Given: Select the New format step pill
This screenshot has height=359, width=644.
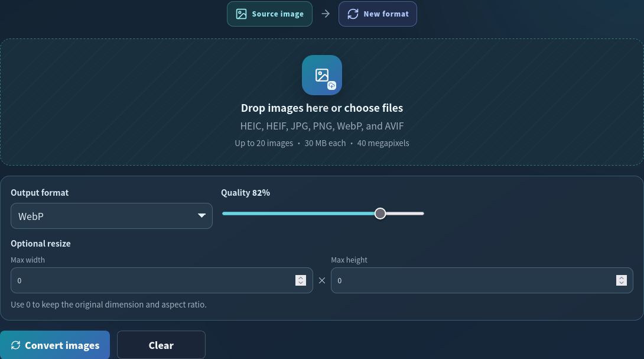Looking at the screenshot, I should [x=378, y=14].
